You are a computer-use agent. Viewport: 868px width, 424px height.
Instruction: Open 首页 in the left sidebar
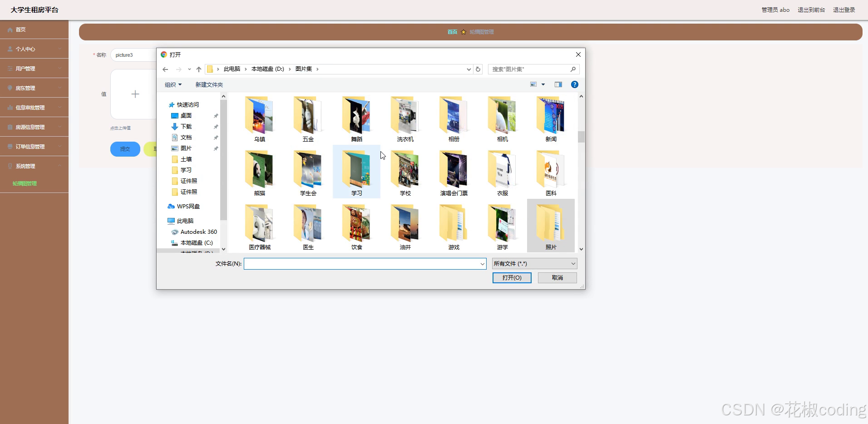[x=34, y=30]
